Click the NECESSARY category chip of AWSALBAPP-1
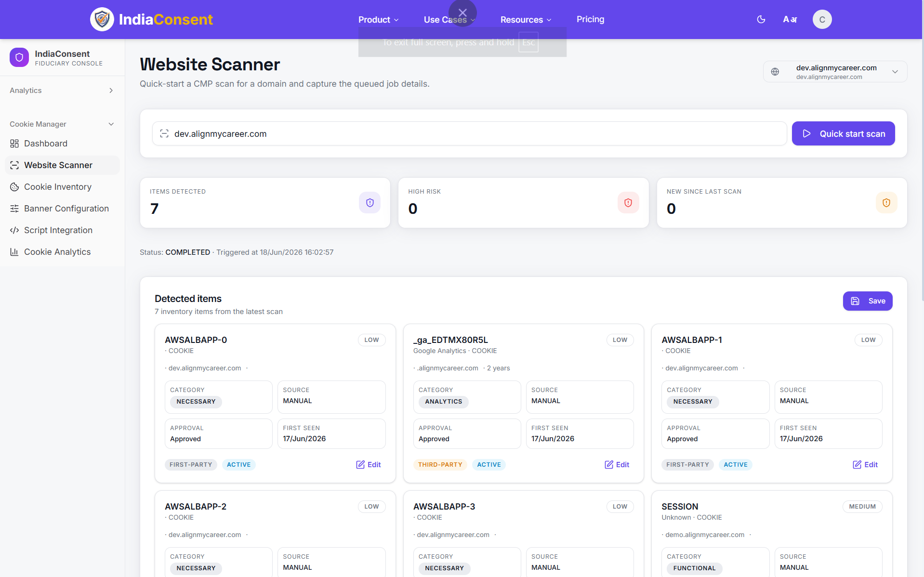Screen dimensions: 924x577 click(x=693, y=402)
